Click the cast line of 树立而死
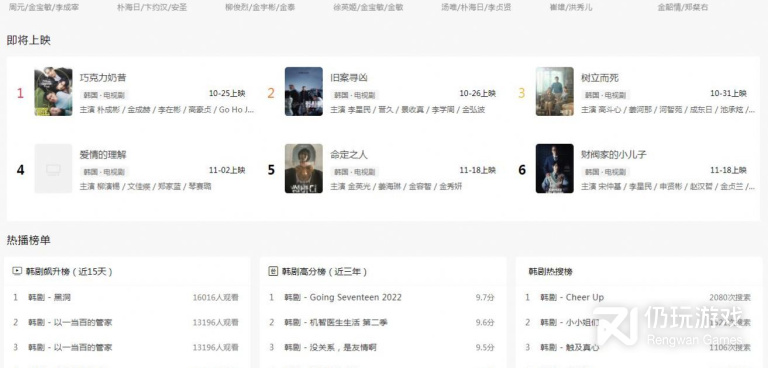The height and width of the screenshot is (368, 768). pos(668,110)
